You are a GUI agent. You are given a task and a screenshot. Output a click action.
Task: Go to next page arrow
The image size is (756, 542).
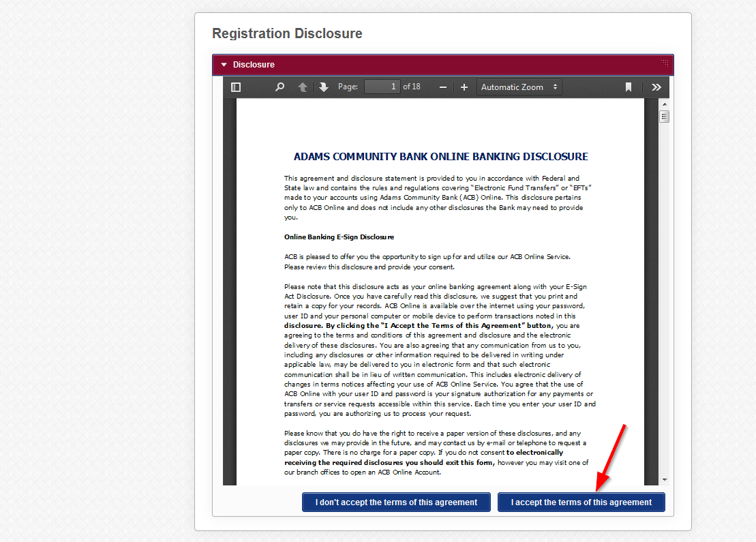[x=324, y=87]
